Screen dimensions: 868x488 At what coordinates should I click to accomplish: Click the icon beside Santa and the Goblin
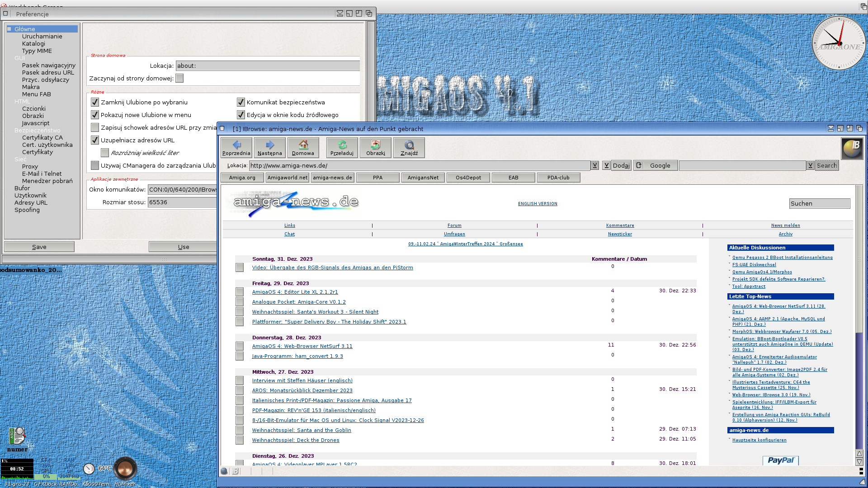(240, 430)
